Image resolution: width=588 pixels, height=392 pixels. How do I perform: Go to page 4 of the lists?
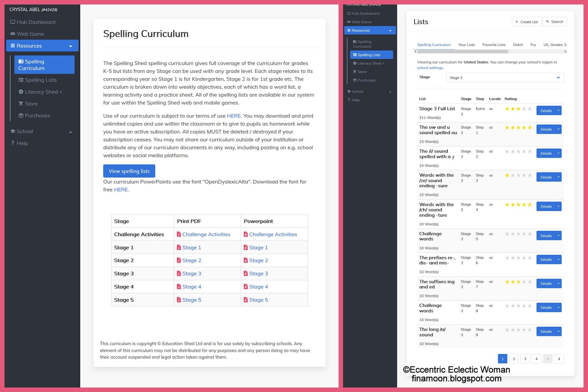click(x=537, y=359)
